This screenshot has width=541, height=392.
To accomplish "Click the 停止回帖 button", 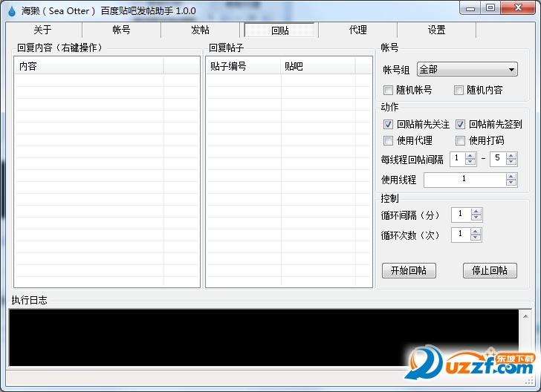I will pos(490,270).
